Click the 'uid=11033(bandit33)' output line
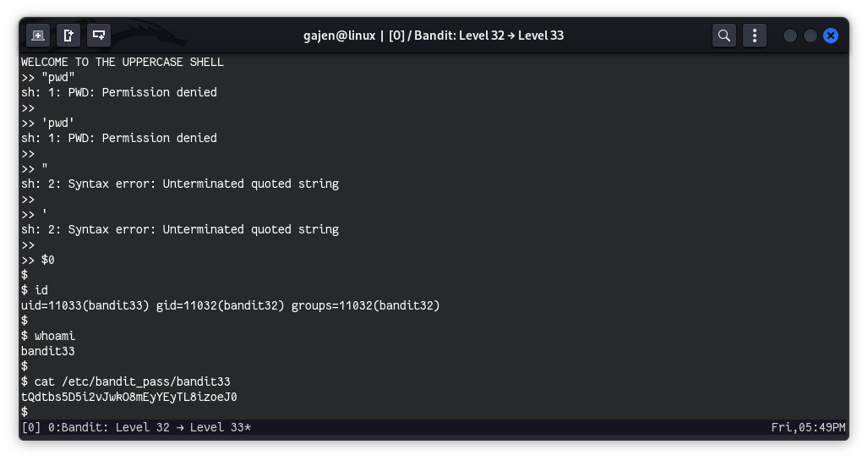Image resolution: width=868 pixels, height=461 pixels. click(230, 305)
